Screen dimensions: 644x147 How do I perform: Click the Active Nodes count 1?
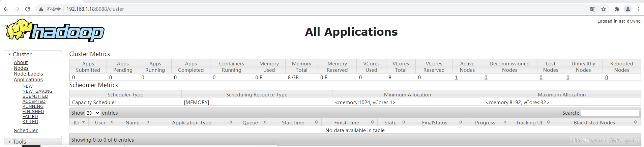pos(456,78)
